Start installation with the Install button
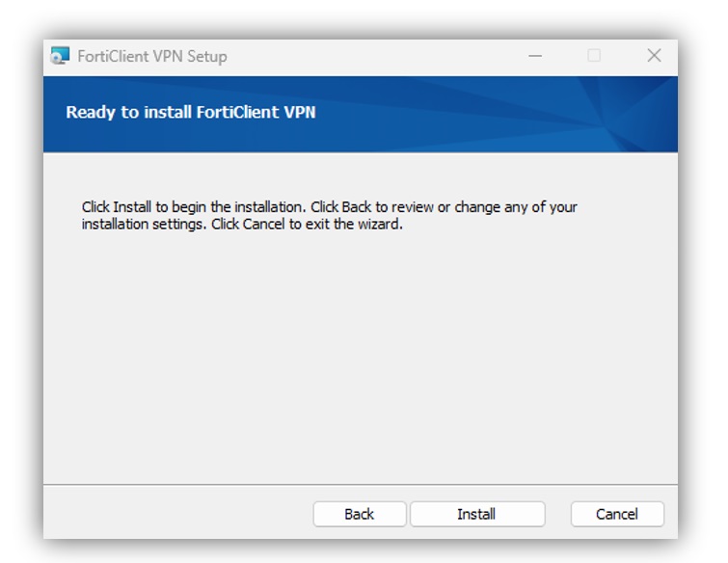Screen dimensions: 728x563 [477, 514]
